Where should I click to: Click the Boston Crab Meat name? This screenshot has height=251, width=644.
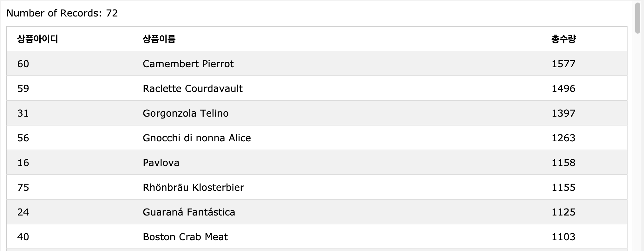[x=185, y=237]
